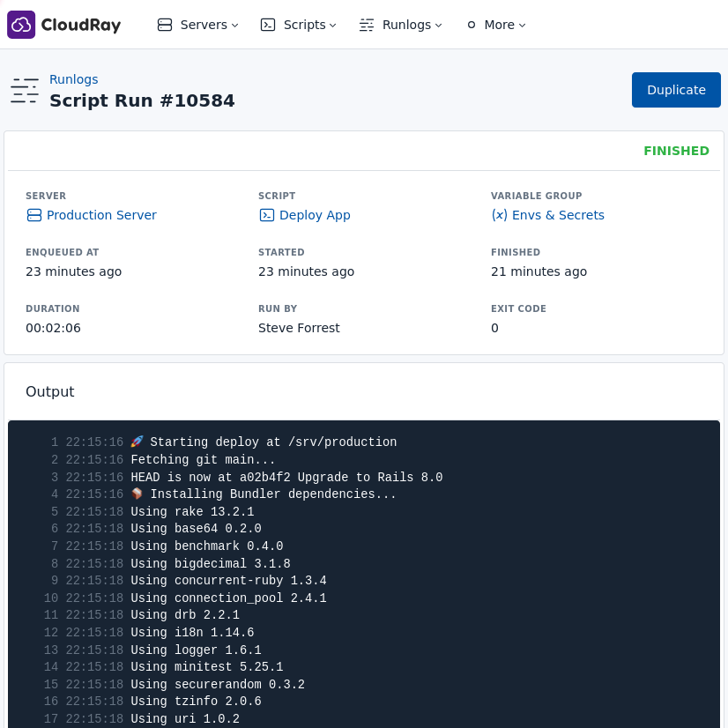Click the Duplicate button
Image resolution: width=728 pixels, height=728 pixels.
pos(676,90)
